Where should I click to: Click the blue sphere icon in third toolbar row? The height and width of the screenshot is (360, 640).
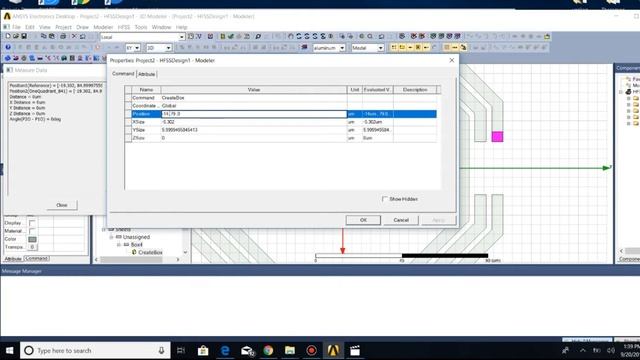[7, 58]
